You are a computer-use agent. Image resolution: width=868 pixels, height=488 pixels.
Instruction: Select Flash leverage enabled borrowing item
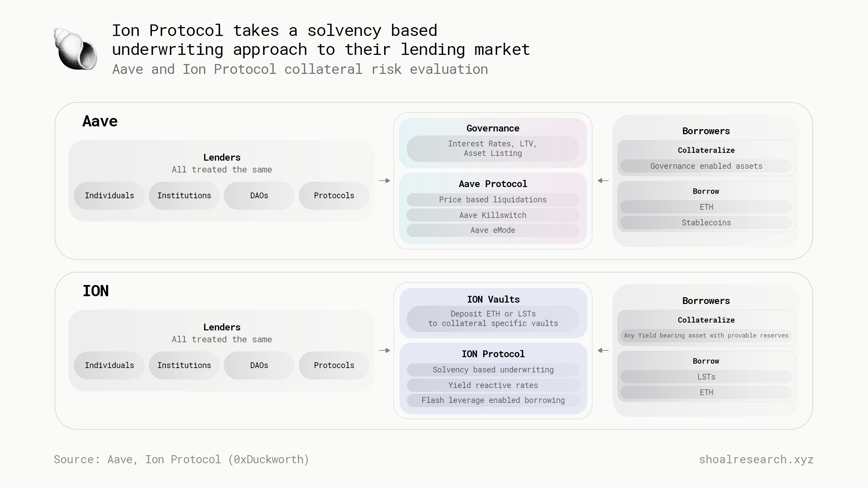493,400
